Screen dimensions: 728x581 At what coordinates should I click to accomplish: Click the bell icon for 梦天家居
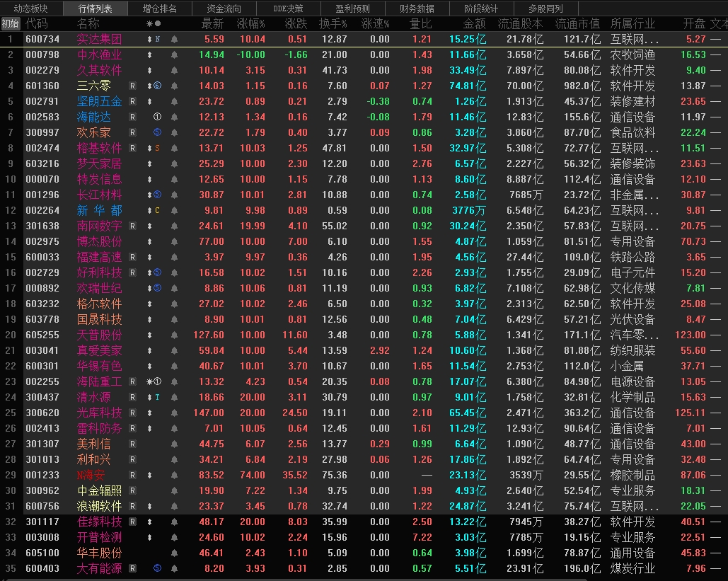(174, 164)
